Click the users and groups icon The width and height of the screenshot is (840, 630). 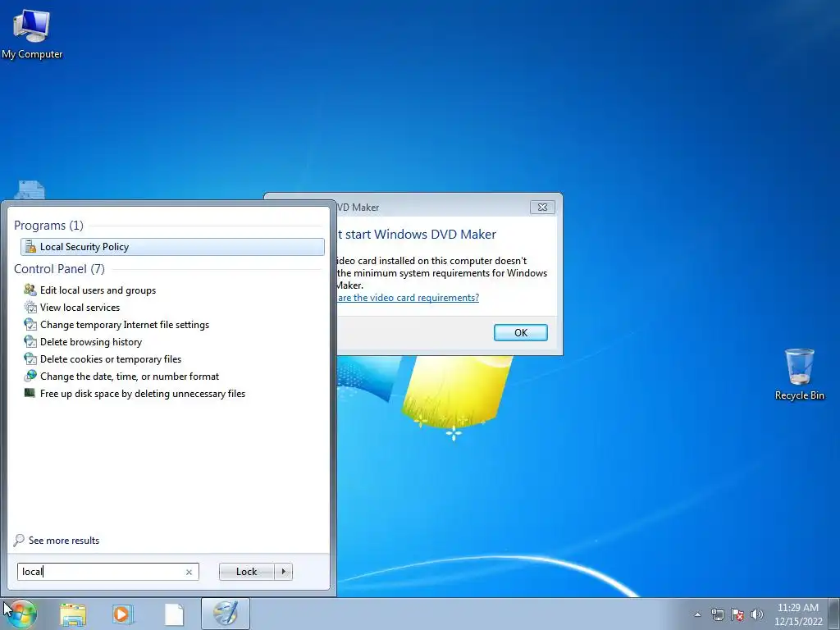30,290
